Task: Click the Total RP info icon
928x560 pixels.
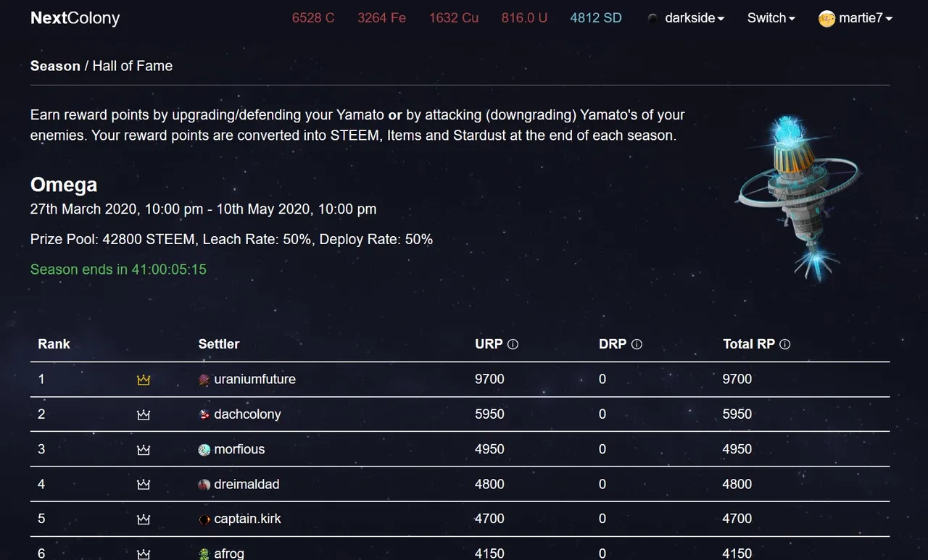Action: (x=785, y=344)
